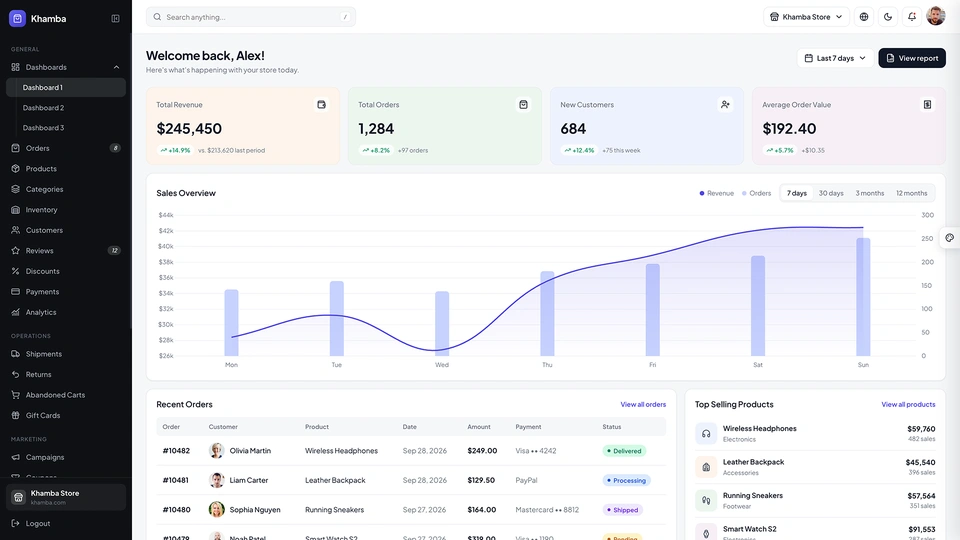The height and width of the screenshot is (540, 960).
Task: Collapse the sidebar with the panel icon
Action: (x=115, y=18)
